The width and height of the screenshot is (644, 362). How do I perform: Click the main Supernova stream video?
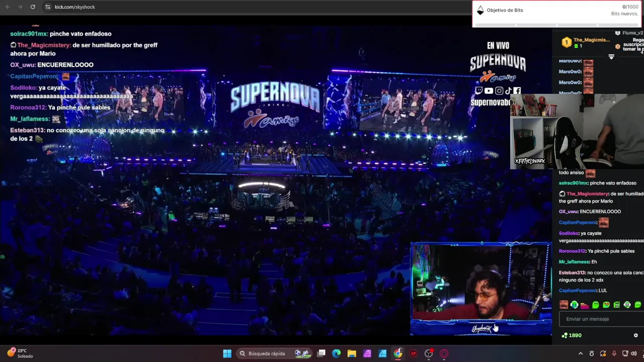pos(276,181)
